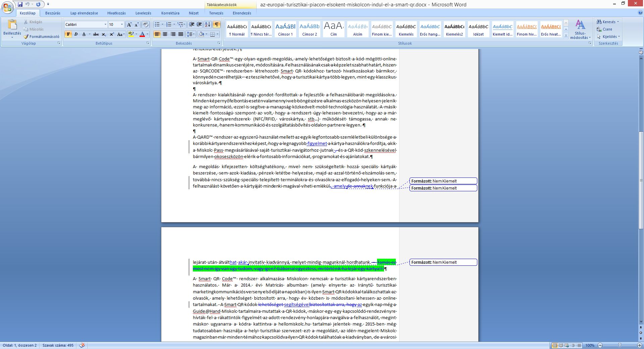Click the Format Painter (Formátummásoló) button
This screenshot has height=349, width=644.
pyautogui.click(x=41, y=37)
